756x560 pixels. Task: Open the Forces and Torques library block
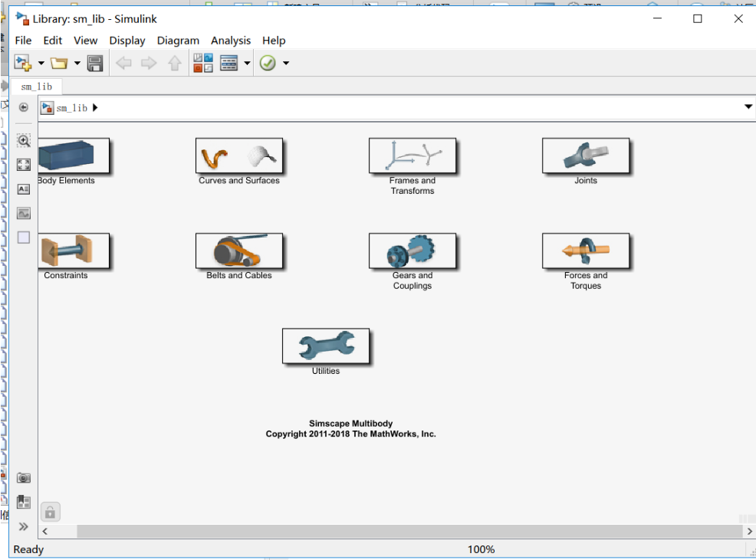click(586, 251)
